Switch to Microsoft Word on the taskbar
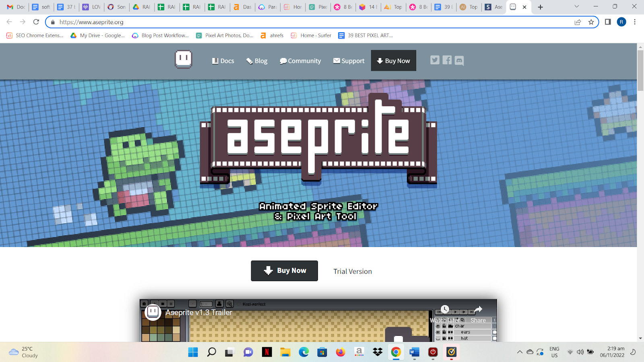 click(x=414, y=352)
